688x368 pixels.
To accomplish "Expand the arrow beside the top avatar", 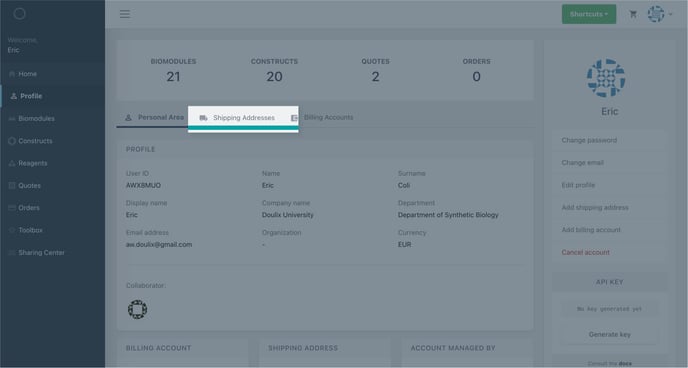I will [x=670, y=14].
